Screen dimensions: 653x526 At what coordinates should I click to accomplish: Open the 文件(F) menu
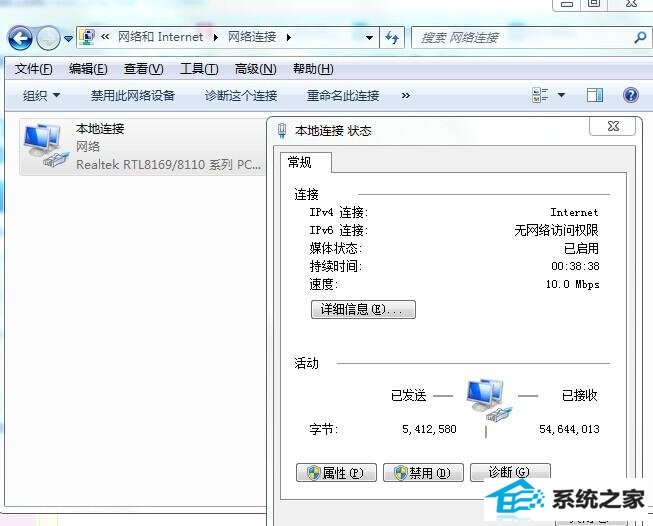33,69
